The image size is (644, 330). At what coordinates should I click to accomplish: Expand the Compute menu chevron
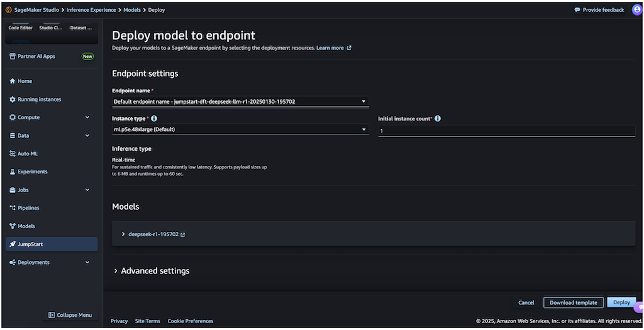pos(87,118)
